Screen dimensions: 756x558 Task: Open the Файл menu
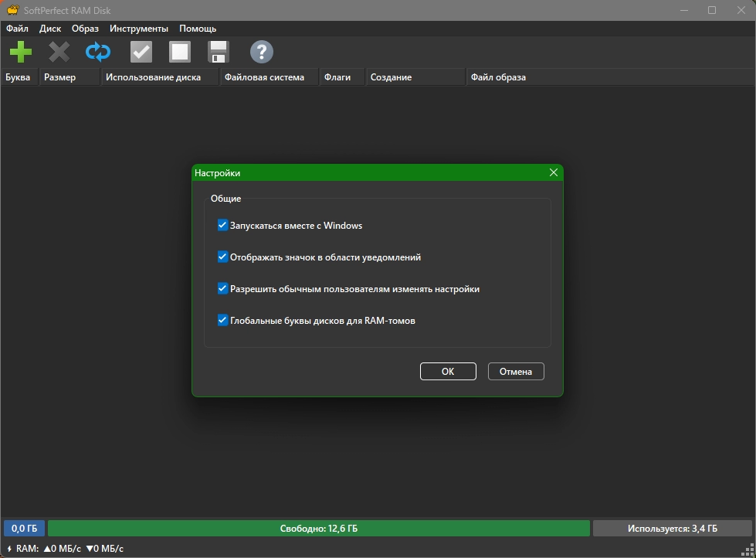coord(17,29)
